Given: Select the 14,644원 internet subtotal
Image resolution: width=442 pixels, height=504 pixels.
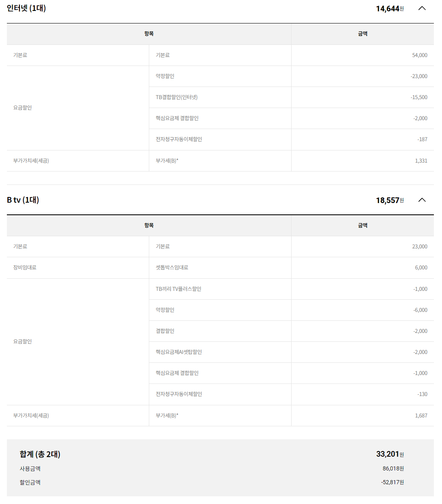Looking at the screenshot, I should tap(389, 8).
